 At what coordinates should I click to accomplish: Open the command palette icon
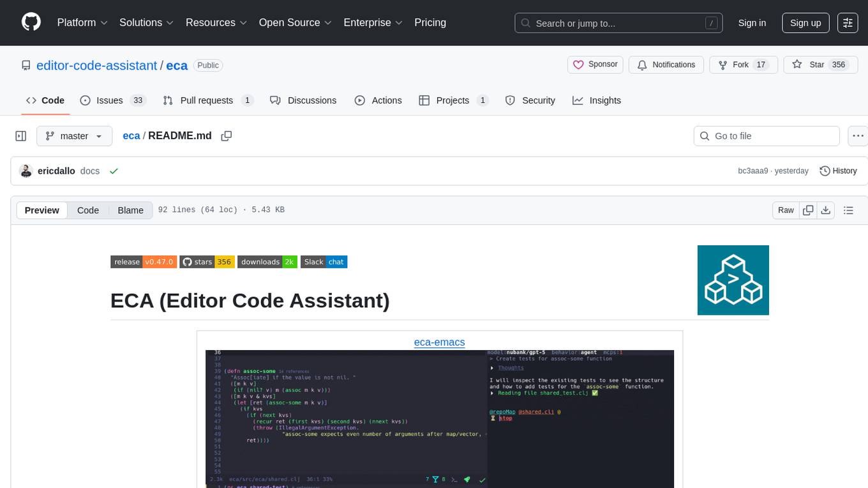(848, 23)
